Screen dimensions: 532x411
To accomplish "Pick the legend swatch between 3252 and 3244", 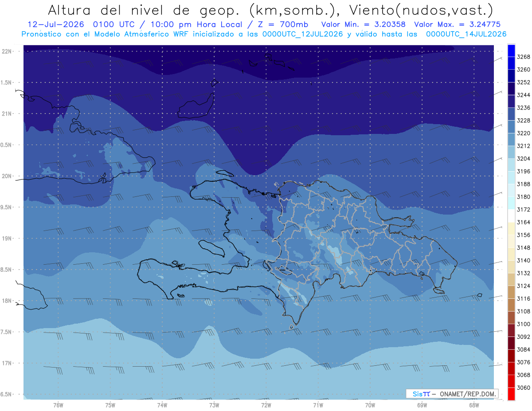I will (x=511, y=89).
